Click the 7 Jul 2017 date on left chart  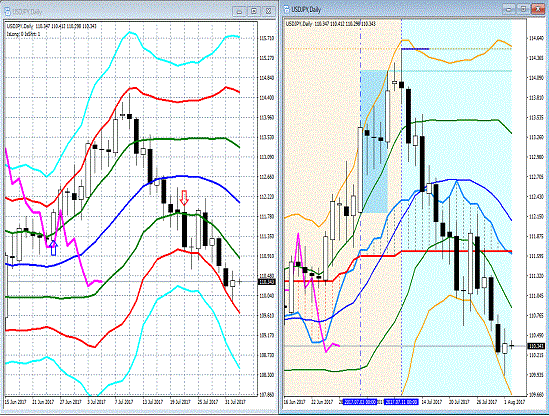[x=124, y=402]
